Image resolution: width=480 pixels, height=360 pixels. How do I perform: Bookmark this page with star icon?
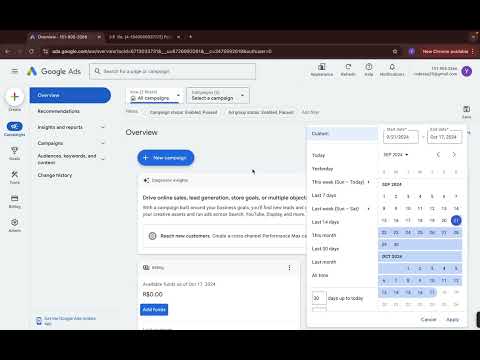click(x=395, y=51)
